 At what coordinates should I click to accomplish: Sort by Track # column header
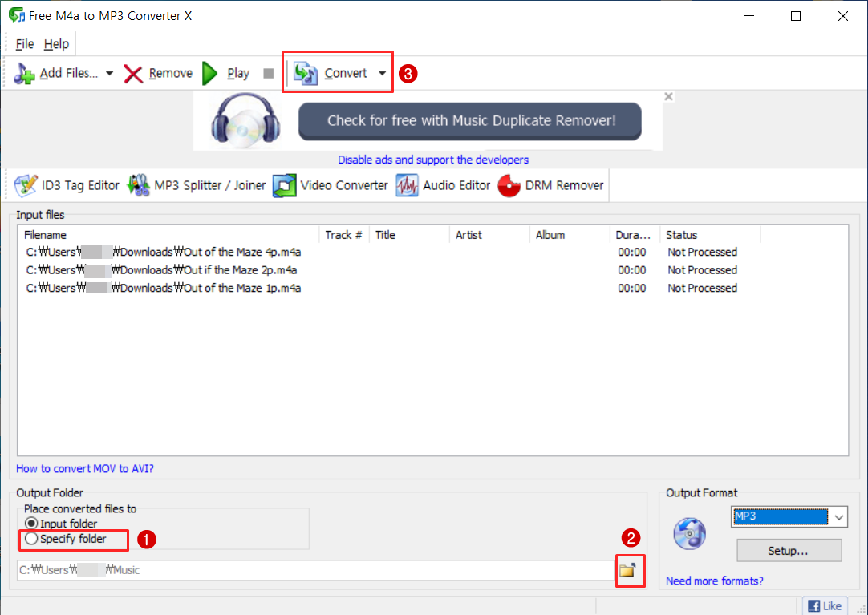click(x=344, y=235)
